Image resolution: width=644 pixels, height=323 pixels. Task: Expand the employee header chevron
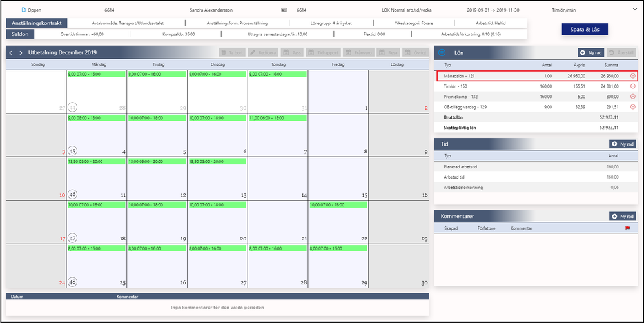coord(634,10)
